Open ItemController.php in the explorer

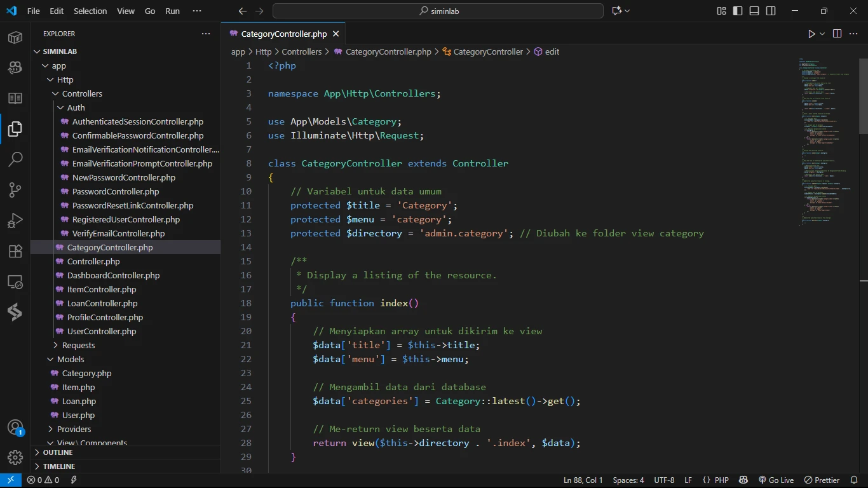click(102, 289)
